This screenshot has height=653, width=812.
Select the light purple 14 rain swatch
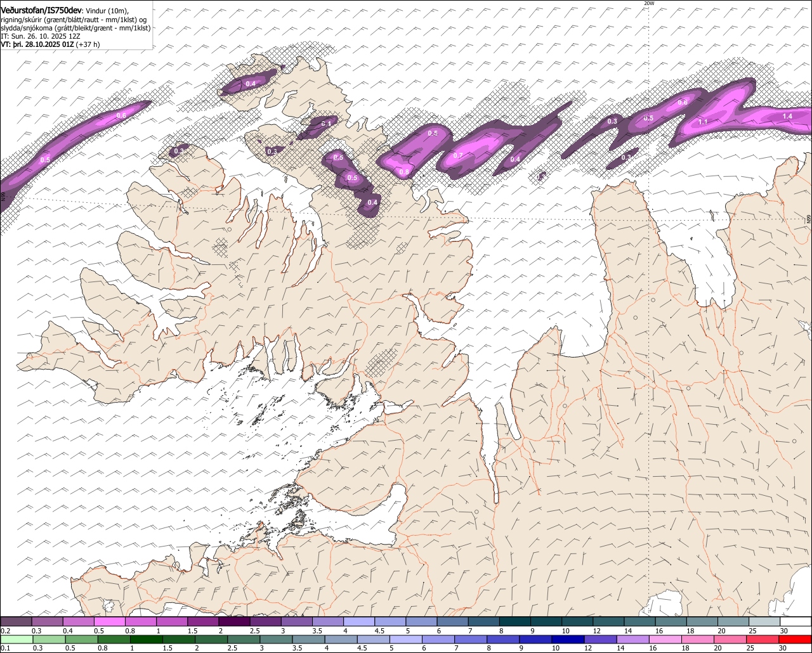[632, 639]
